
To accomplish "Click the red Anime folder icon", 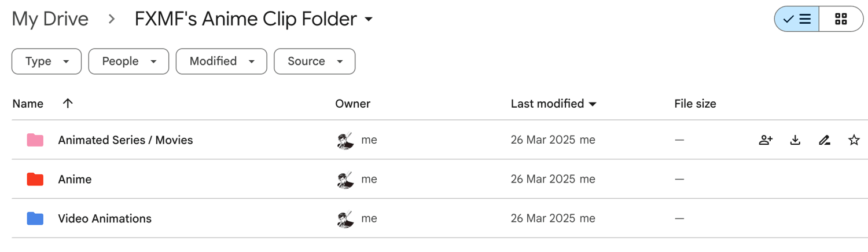I will pyautogui.click(x=35, y=179).
